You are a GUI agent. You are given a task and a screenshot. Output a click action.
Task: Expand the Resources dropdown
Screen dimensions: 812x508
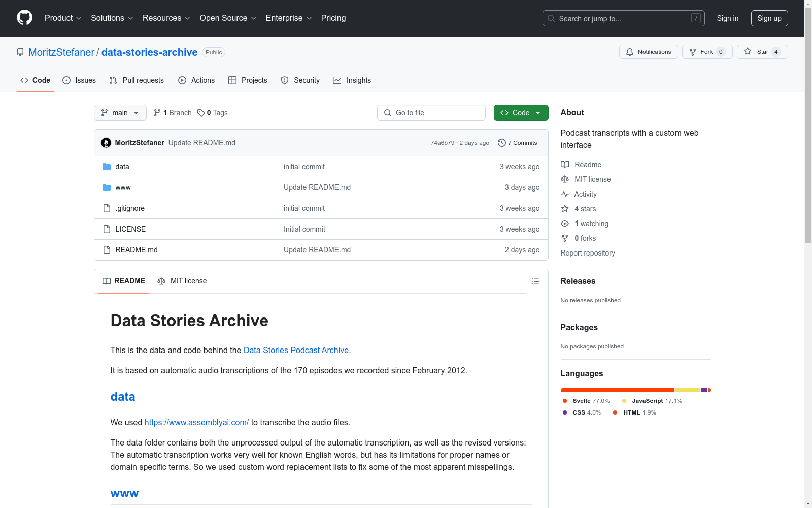166,18
